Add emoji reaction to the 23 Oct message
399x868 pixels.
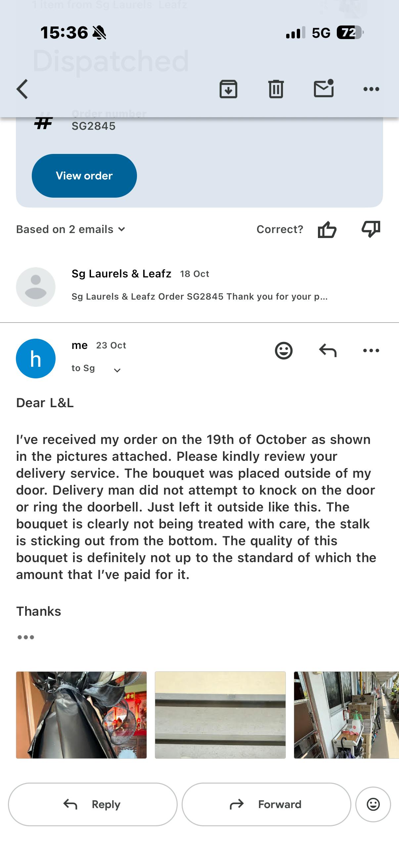tap(284, 351)
